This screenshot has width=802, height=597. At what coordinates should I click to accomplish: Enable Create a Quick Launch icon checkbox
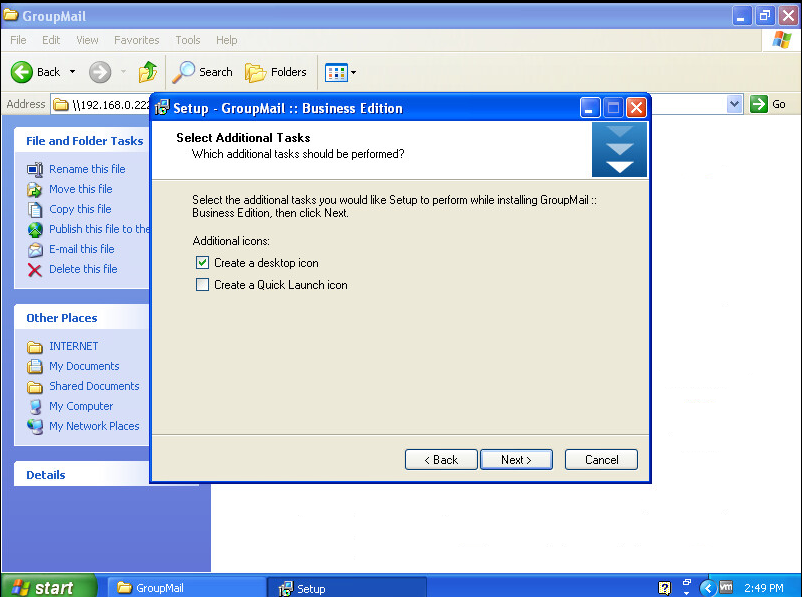203,285
